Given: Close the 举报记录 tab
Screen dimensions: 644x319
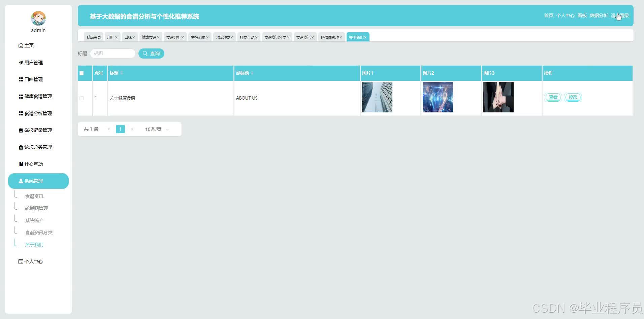Looking at the screenshot, I should (x=207, y=37).
